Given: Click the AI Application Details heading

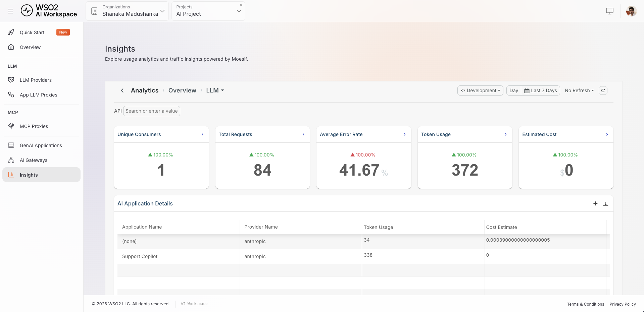Looking at the screenshot, I should (145, 203).
